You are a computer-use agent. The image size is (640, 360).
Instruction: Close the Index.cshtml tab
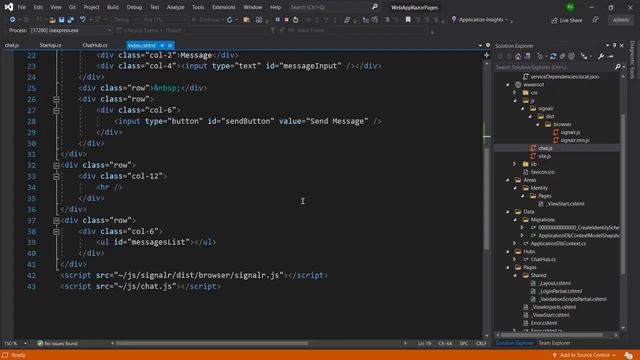[170, 45]
